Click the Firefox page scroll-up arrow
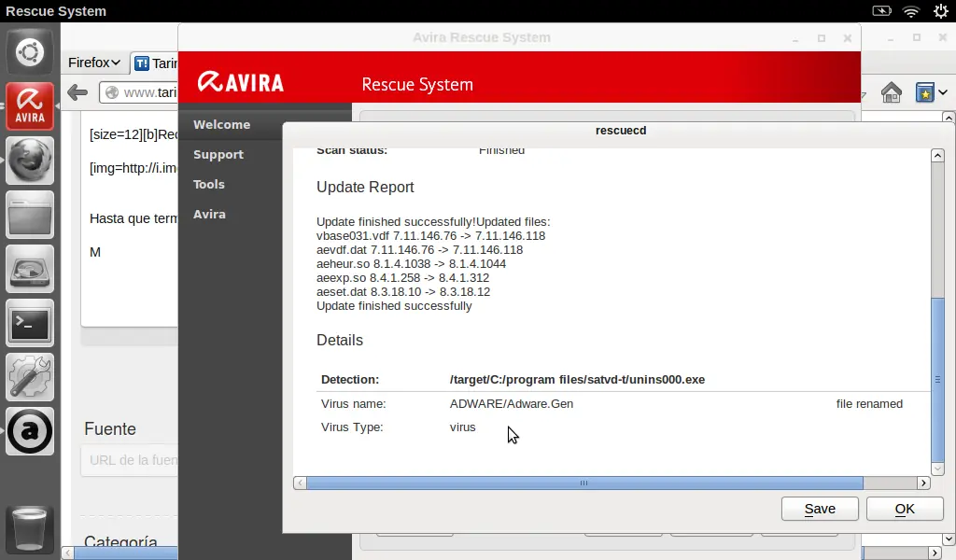The image size is (956, 560). click(x=949, y=117)
